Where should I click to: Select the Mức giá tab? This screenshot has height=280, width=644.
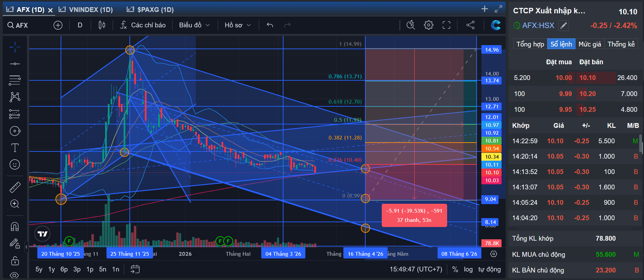click(590, 44)
